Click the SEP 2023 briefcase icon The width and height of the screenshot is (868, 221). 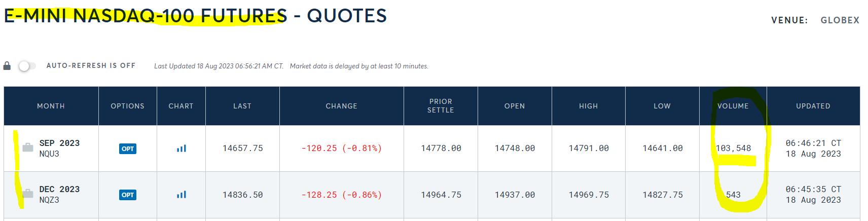click(x=28, y=148)
